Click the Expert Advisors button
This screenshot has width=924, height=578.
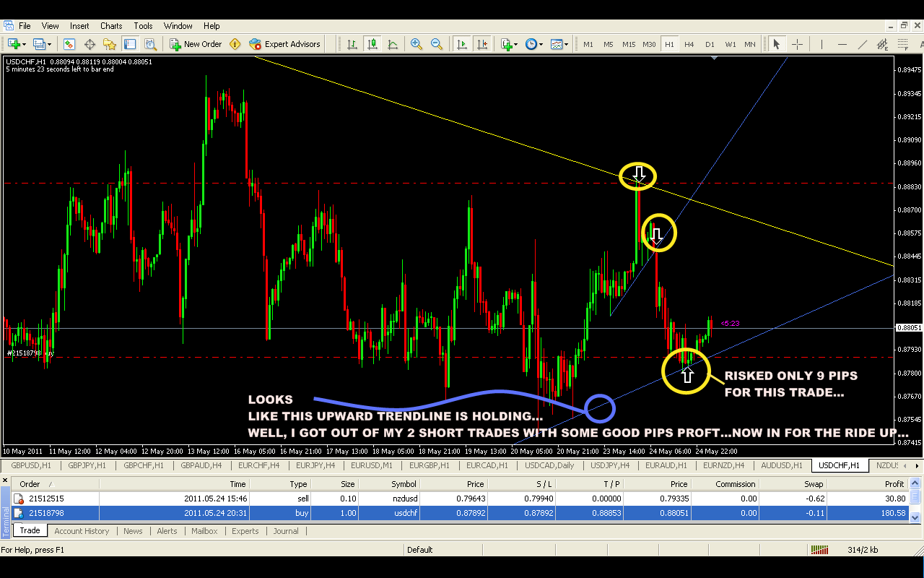(x=284, y=44)
